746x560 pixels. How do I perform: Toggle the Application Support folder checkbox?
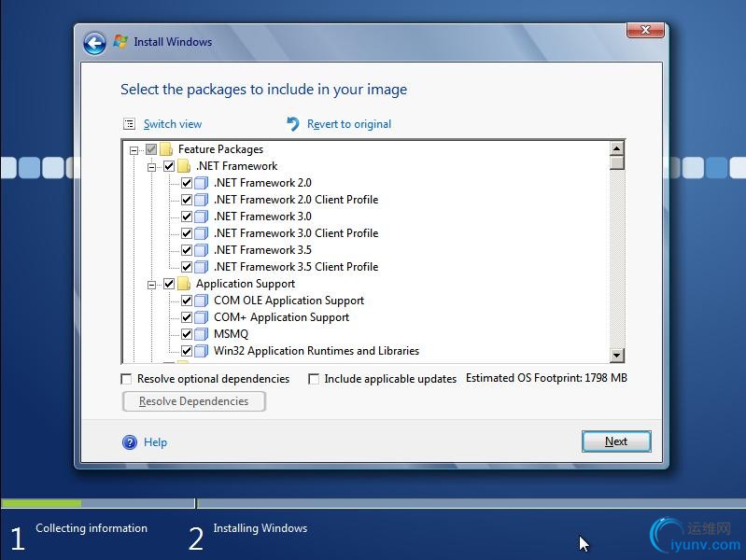point(169,284)
